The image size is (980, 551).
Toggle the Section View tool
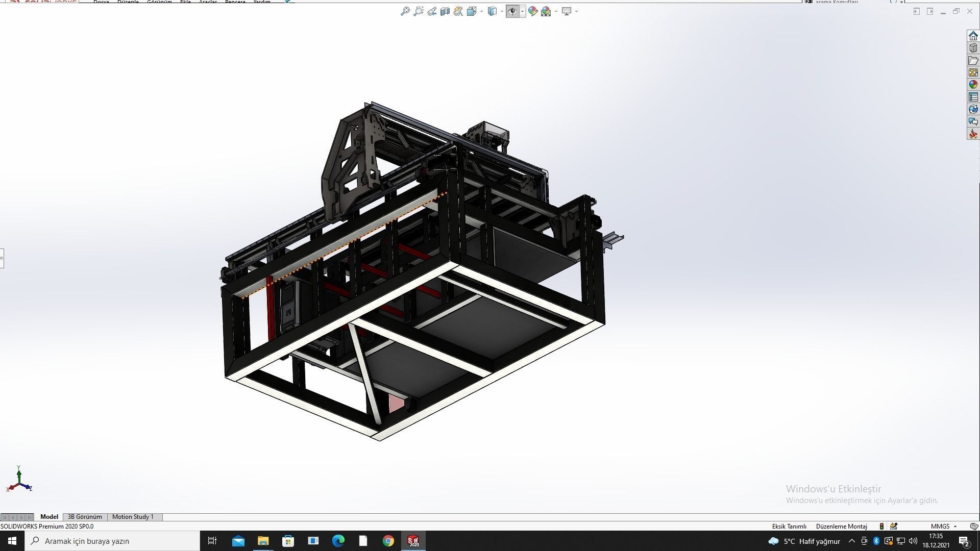point(445,11)
